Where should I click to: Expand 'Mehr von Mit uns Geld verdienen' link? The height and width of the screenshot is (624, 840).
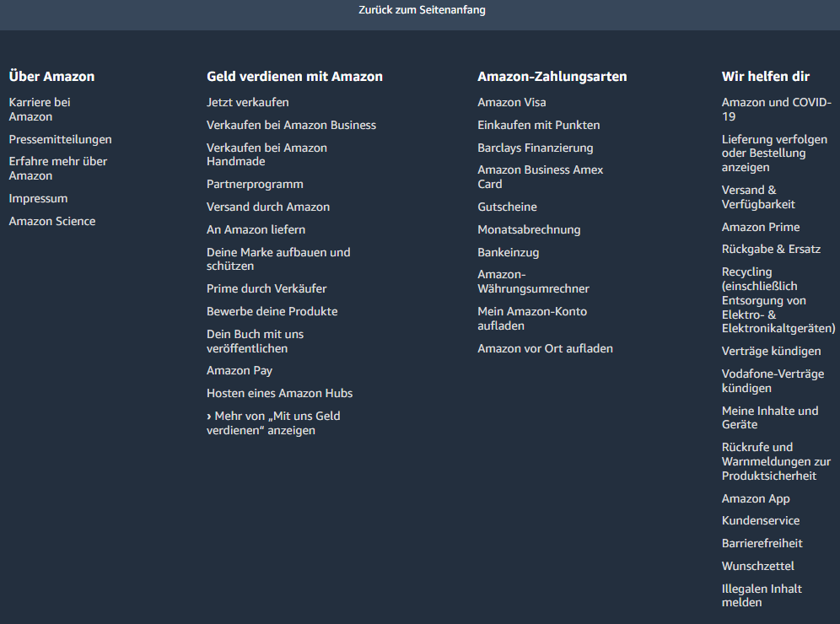273,423
